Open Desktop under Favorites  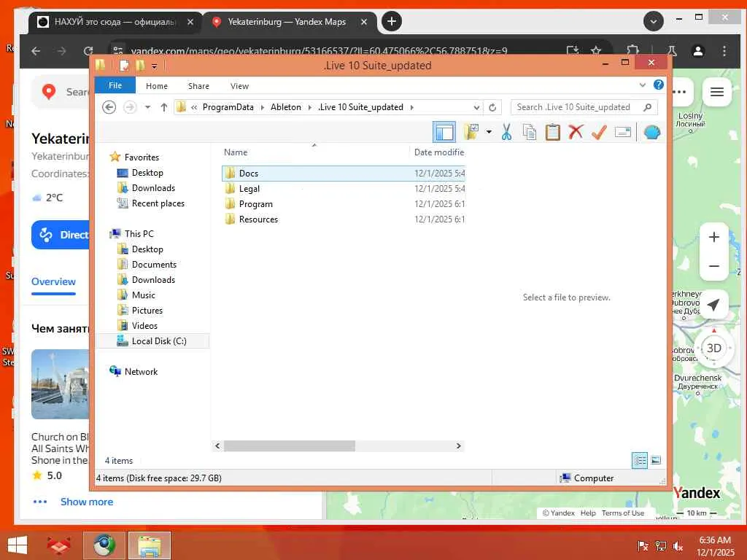[147, 173]
